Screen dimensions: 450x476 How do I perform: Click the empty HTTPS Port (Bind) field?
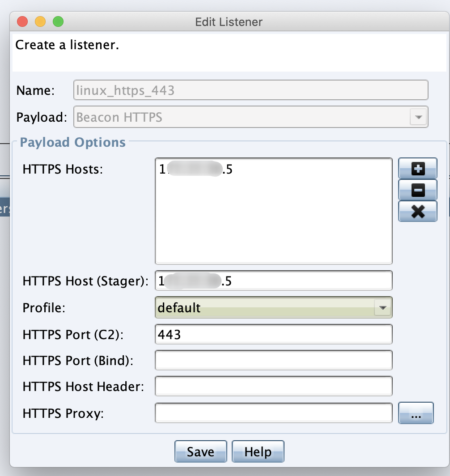click(273, 360)
